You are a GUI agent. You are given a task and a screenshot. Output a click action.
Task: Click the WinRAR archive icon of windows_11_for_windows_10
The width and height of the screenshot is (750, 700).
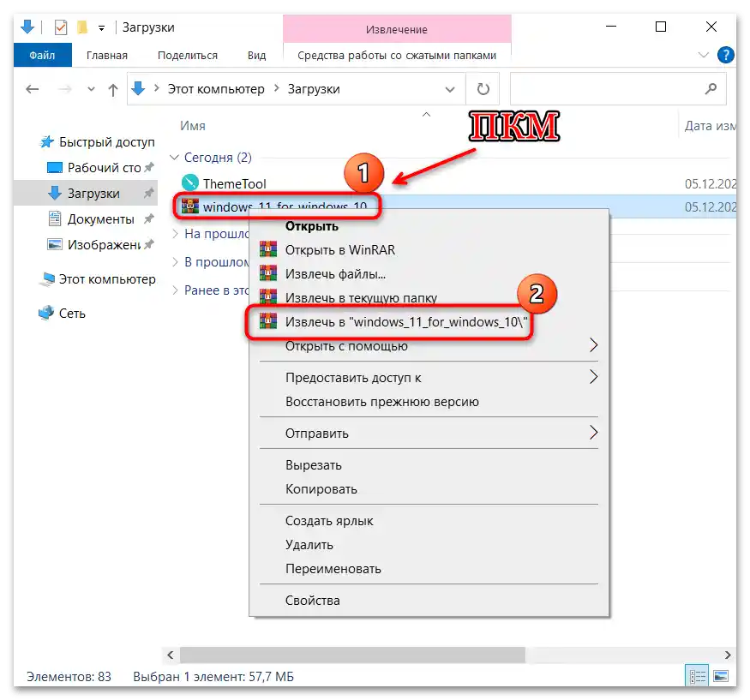(x=190, y=206)
